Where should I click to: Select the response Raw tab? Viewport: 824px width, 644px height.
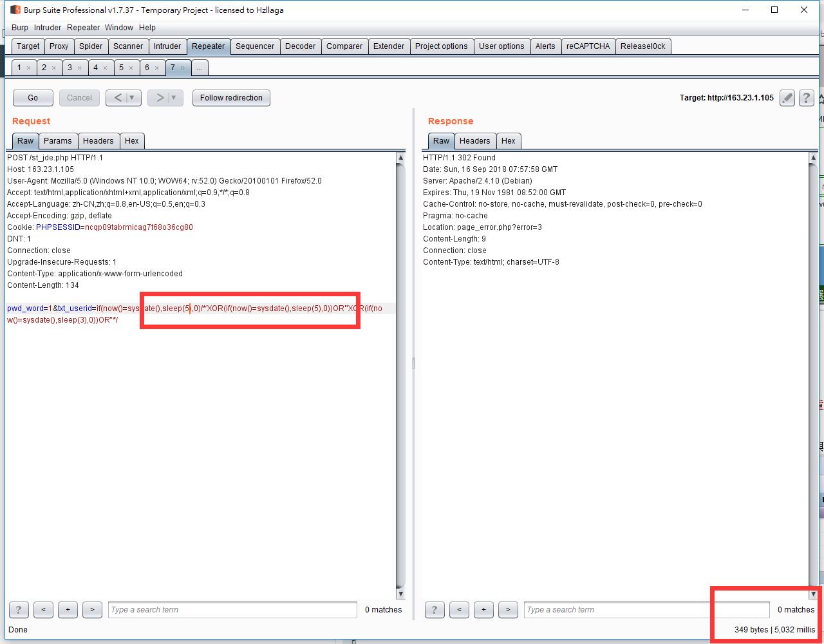click(x=442, y=141)
